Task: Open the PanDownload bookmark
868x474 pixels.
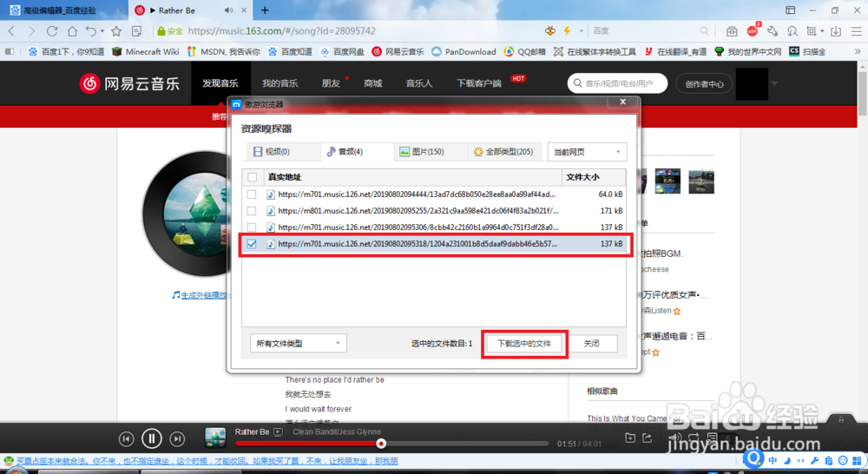Action: coord(464,51)
